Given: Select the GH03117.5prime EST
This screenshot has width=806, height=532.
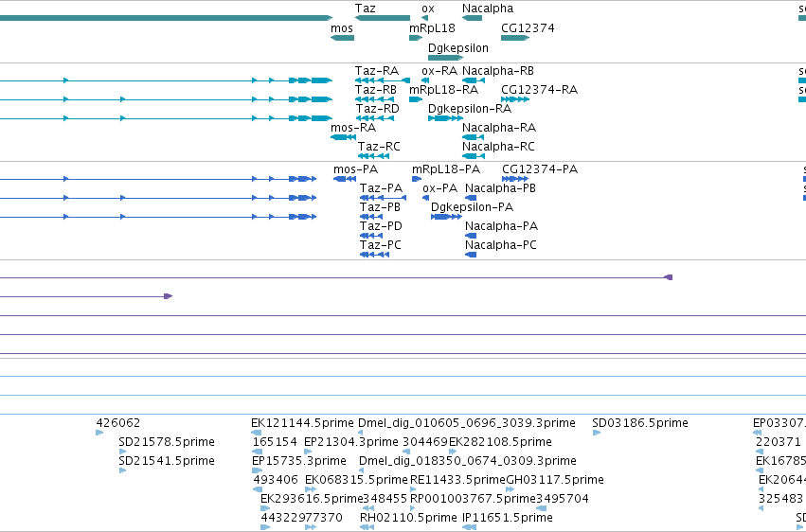Looking at the screenshot, I should pos(555,480).
